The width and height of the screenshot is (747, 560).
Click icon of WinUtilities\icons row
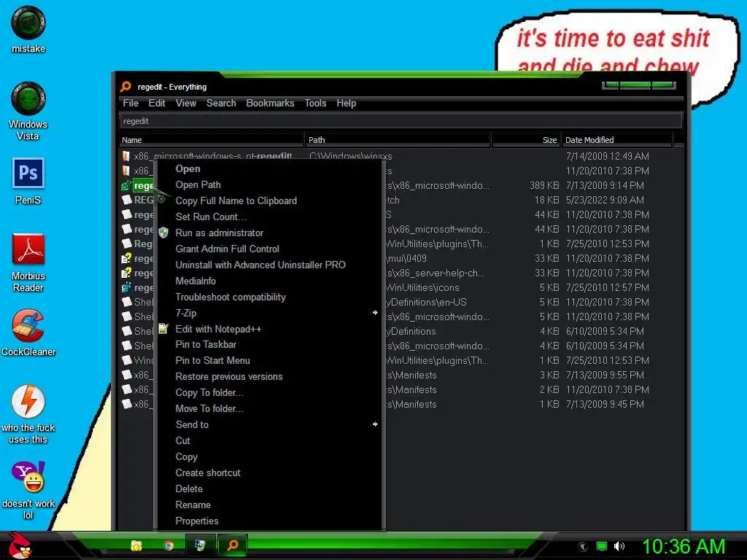coord(126,287)
